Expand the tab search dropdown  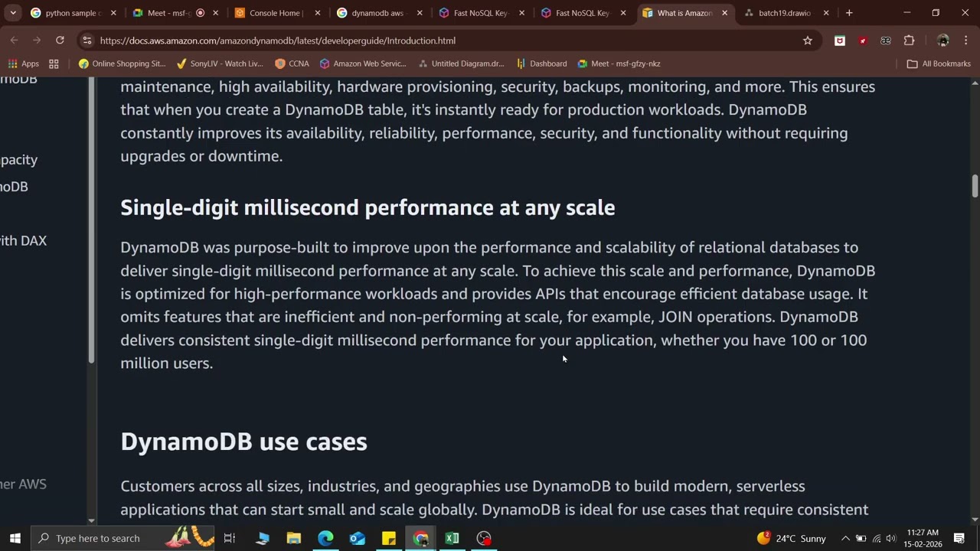pyautogui.click(x=13, y=13)
